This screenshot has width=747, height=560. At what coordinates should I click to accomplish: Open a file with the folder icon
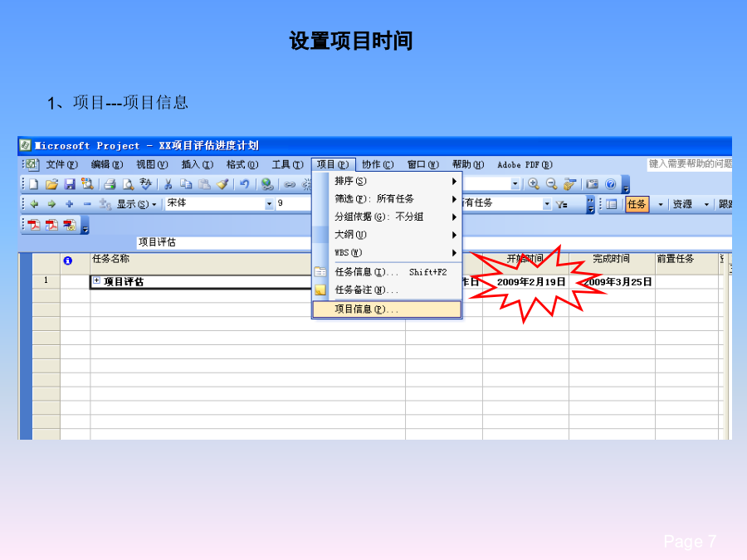[51, 184]
